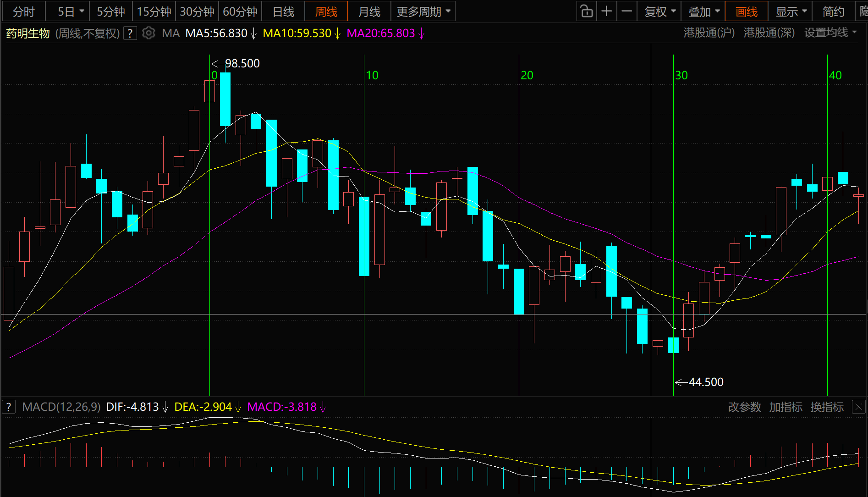Select the 周线 weekly chart tab
This screenshot has width=868, height=497.
coord(326,11)
